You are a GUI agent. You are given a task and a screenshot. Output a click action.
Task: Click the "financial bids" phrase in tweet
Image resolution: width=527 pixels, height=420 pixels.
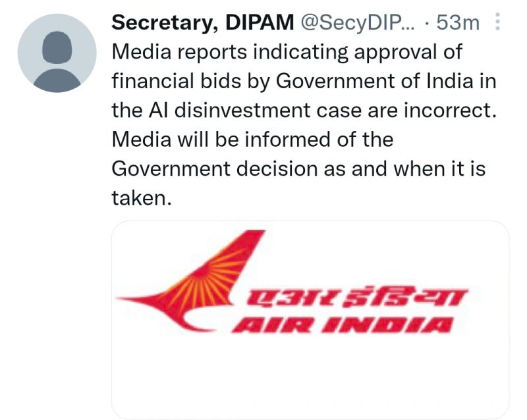click(x=176, y=82)
